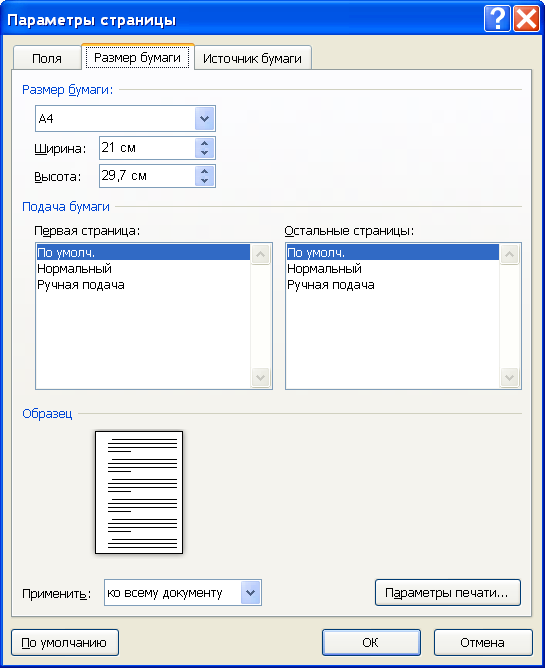Decrease the Высота value with down arrow

(205, 181)
